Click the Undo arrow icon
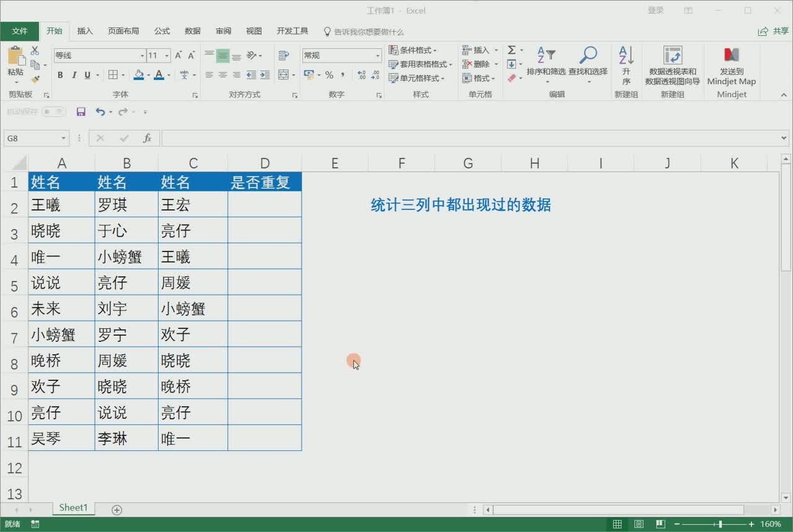This screenshot has height=532, width=793. pyautogui.click(x=100, y=112)
